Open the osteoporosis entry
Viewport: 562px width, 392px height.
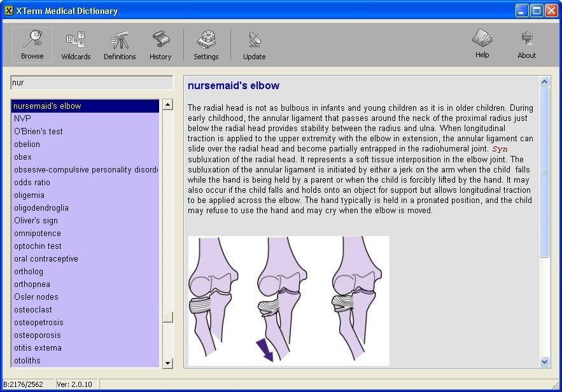point(39,335)
